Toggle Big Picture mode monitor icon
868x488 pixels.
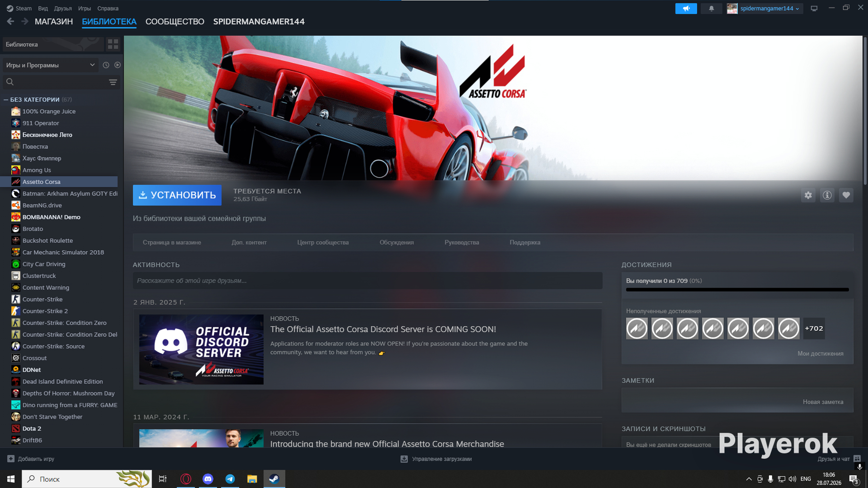814,8
